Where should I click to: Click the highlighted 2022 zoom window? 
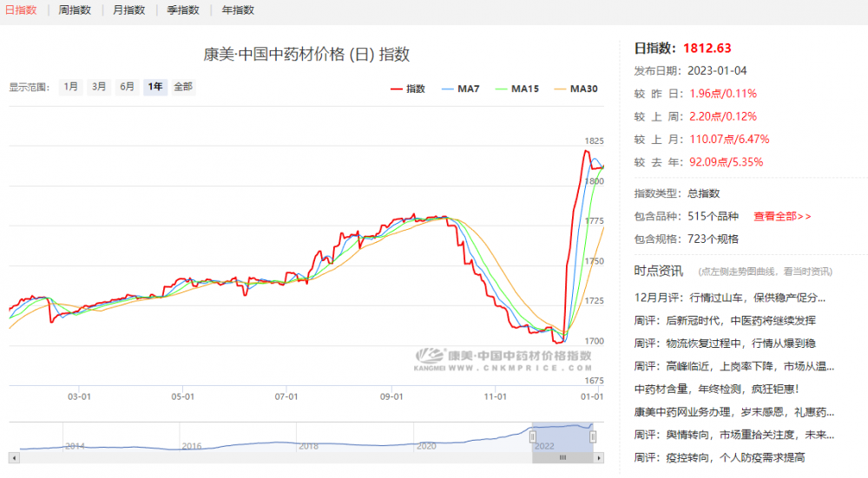click(562, 437)
